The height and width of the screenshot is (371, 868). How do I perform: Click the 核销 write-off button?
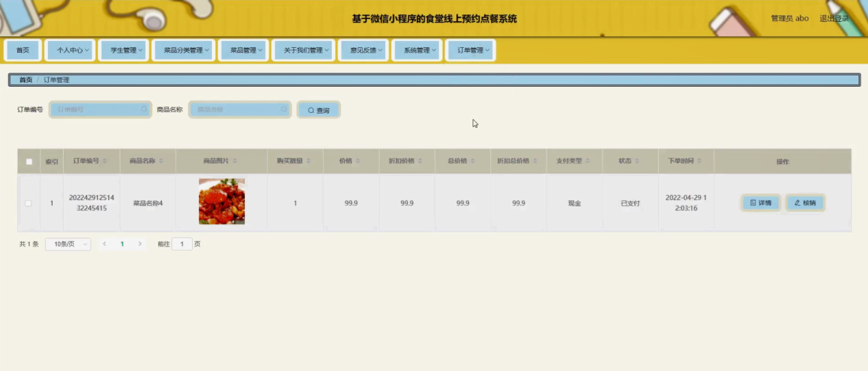point(805,203)
